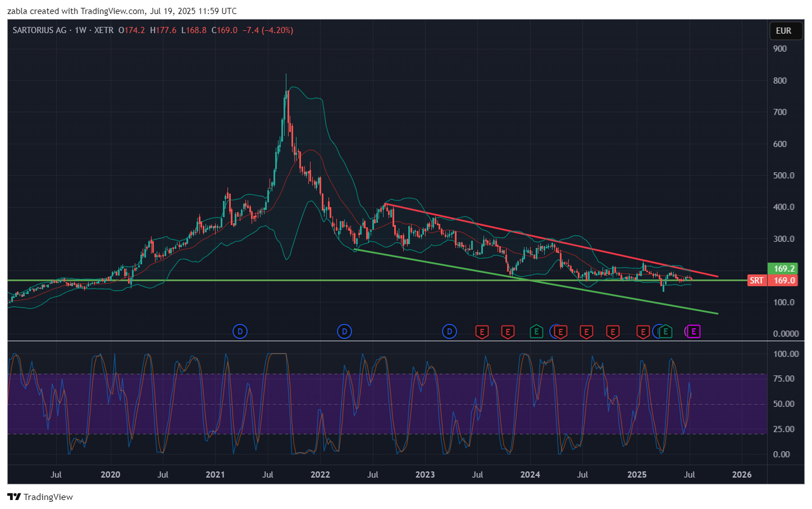This screenshot has width=812, height=509.
Task: Click the 2025 time axis label
Action: click(x=637, y=475)
